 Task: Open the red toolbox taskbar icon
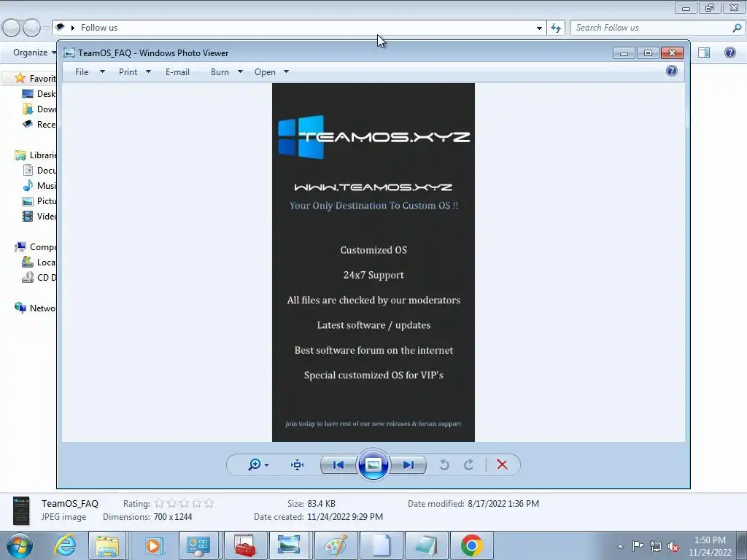point(244,545)
